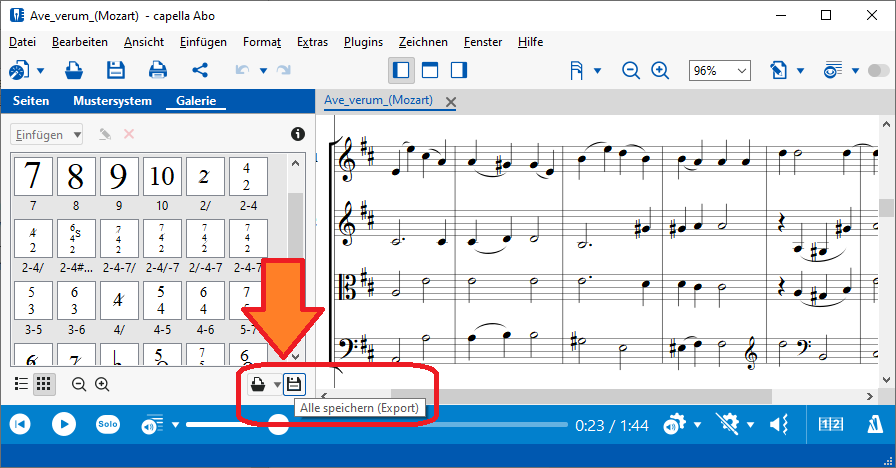The width and height of the screenshot is (896, 468).
Task: Open the Einfügen menu
Action: [203, 42]
